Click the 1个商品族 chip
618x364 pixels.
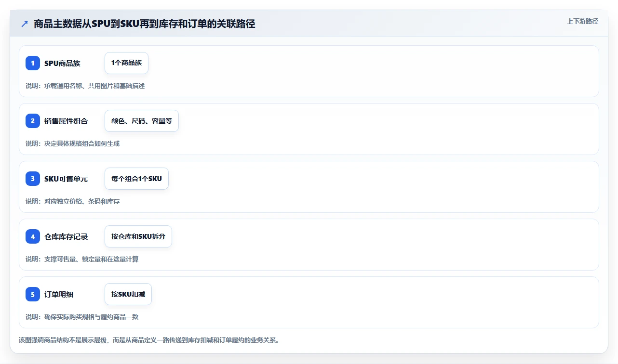click(126, 63)
